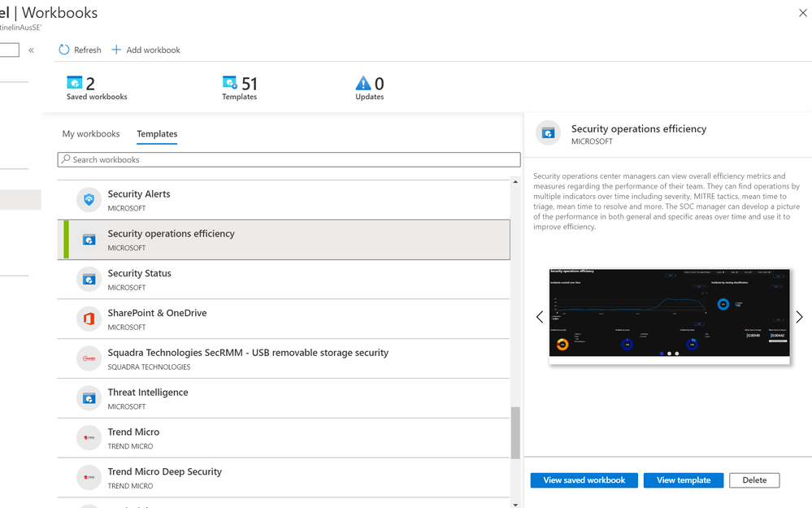Click the Refresh label in toolbar
Screen dimensions: 812x508
(88, 50)
